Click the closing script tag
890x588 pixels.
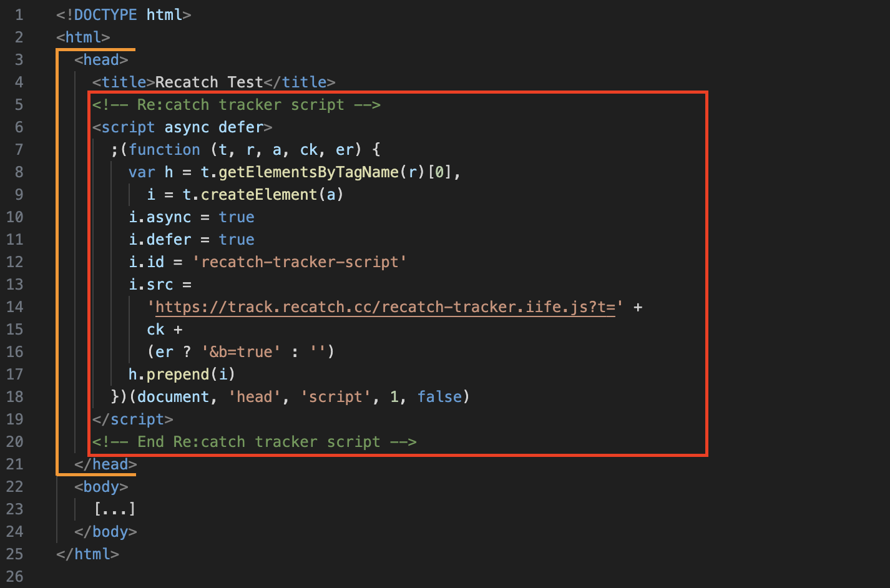132,419
